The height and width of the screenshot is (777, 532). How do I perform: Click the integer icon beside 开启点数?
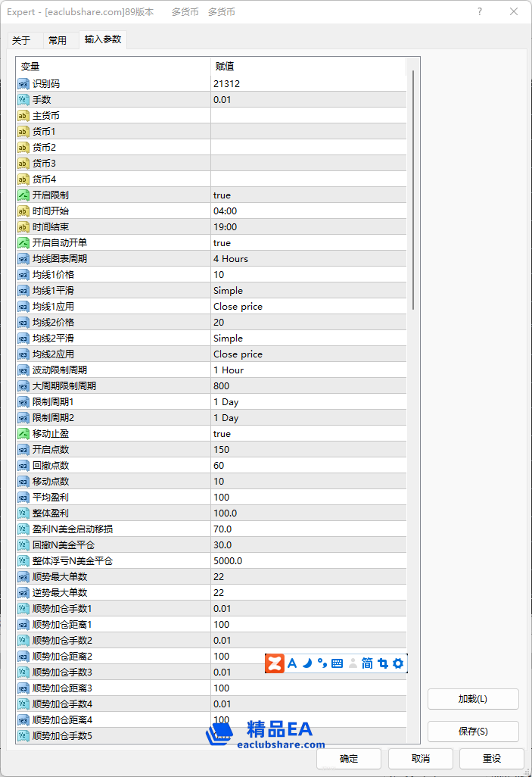[x=23, y=449]
